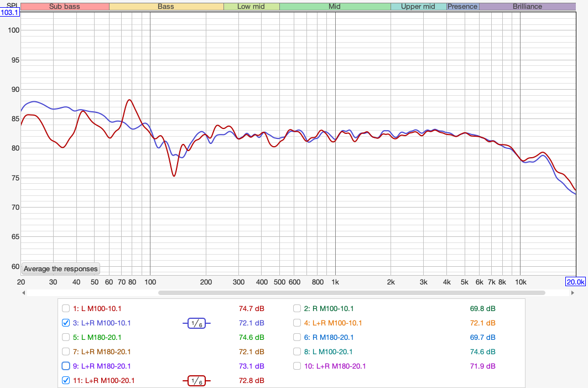This screenshot has width=588, height=388.
Task: Select the Brilliance frequency band label
Action: 527,7
